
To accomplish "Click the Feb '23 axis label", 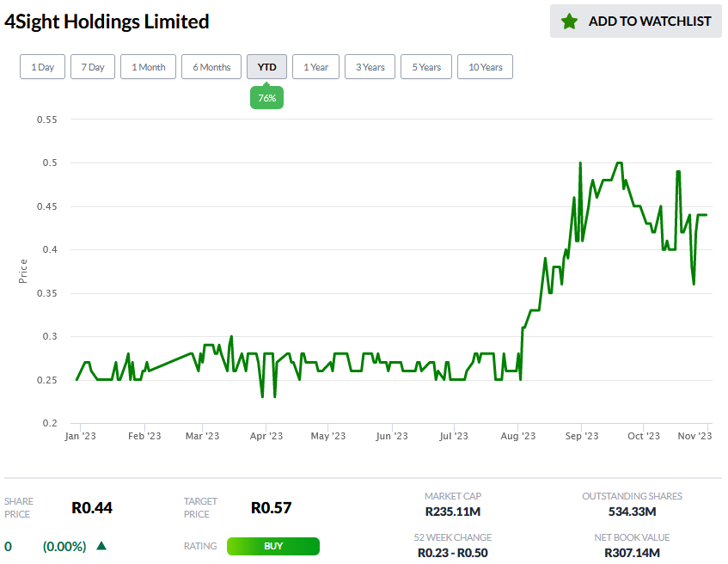I will (x=144, y=436).
